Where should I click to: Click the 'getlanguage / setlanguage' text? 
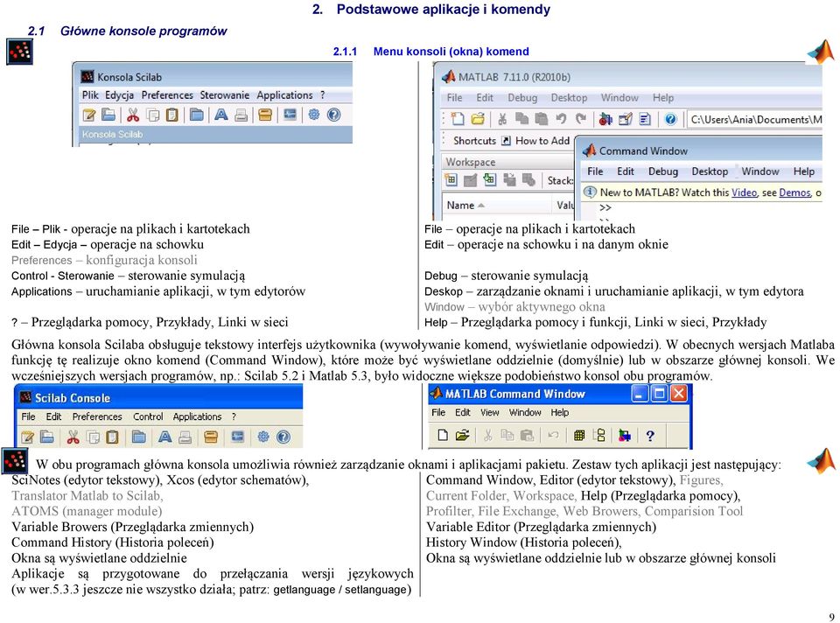pyautogui.click(x=342, y=590)
